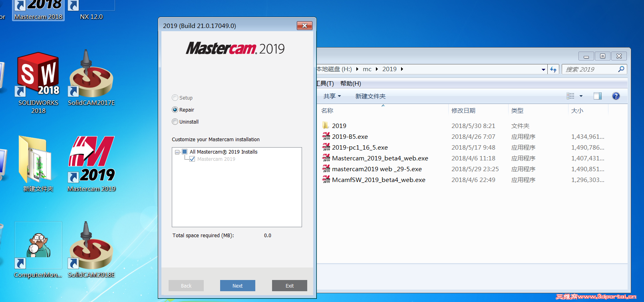Open Explorer help question mark icon
Screen dimensions: 644x302
[616, 96]
